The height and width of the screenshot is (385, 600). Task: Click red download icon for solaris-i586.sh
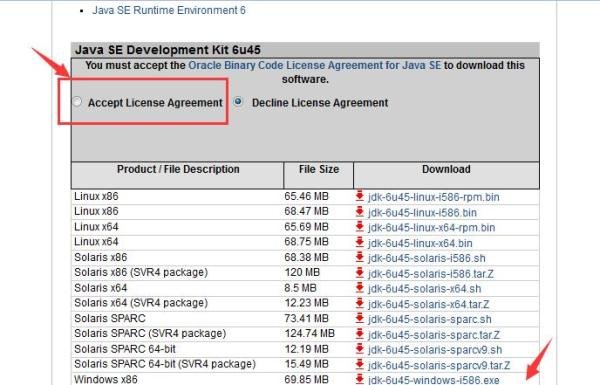pyautogui.click(x=359, y=257)
